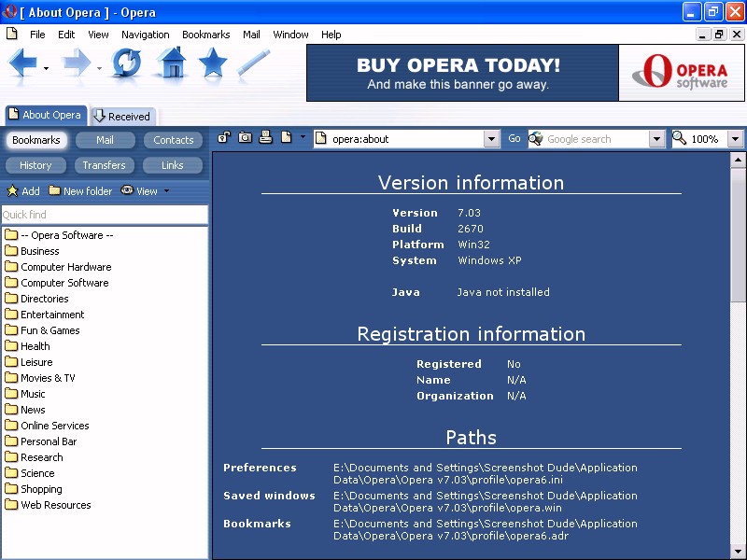Reload the page with the refresh icon
747x560 pixels.
click(x=126, y=63)
